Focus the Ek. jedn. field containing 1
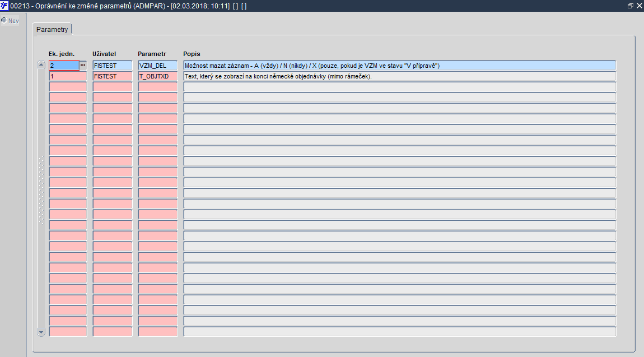 click(x=68, y=76)
